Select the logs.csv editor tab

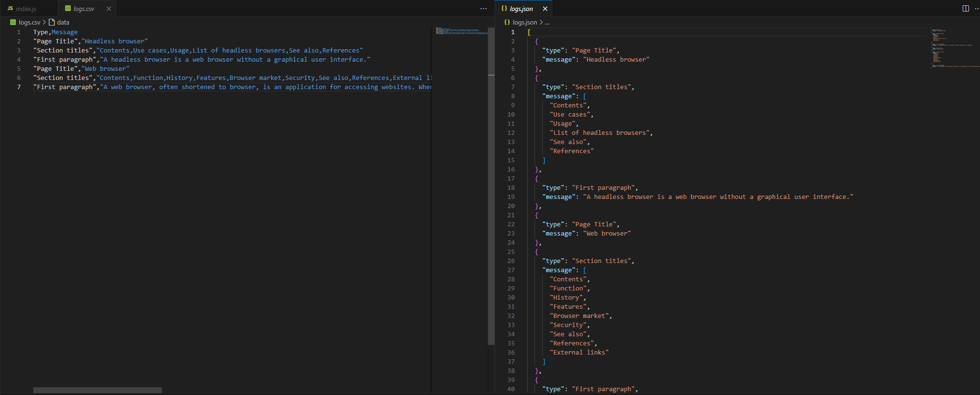pos(84,9)
